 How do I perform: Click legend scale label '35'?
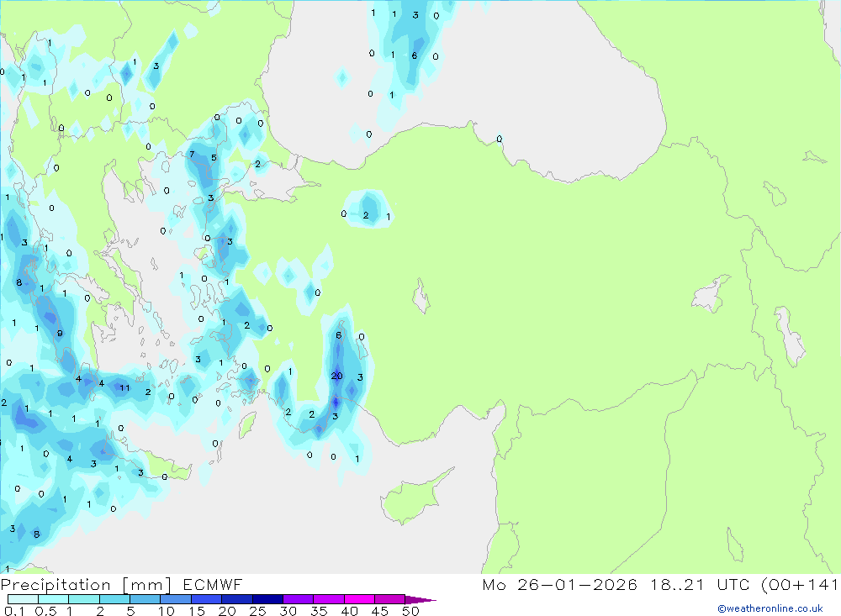319,611
